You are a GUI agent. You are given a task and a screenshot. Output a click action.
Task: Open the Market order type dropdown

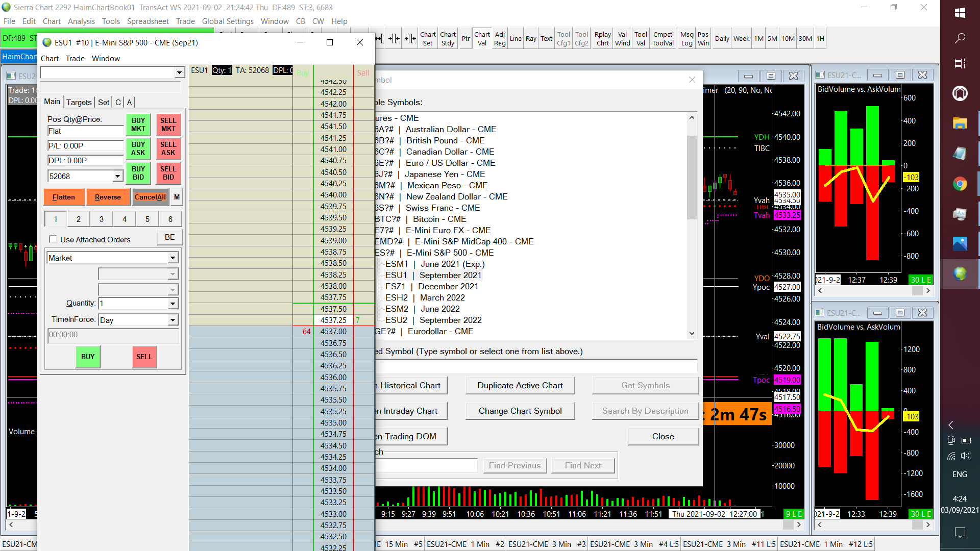(173, 258)
